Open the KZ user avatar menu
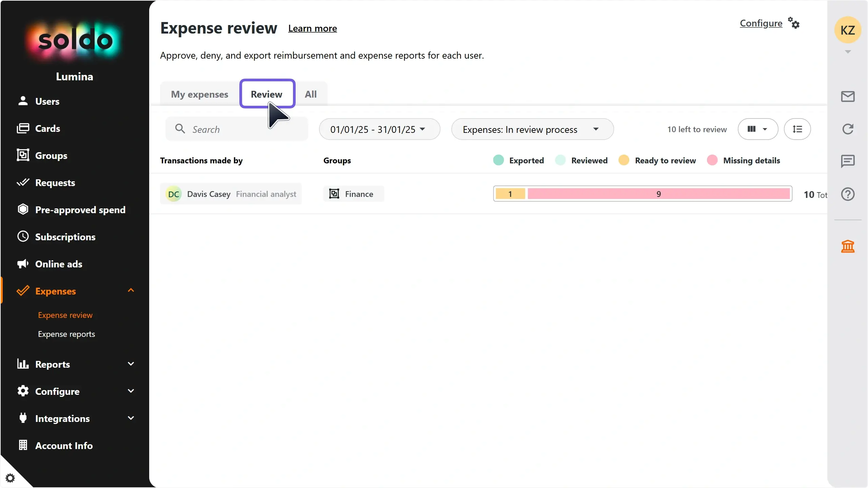Screen dimensions: 868x488 click(x=847, y=30)
